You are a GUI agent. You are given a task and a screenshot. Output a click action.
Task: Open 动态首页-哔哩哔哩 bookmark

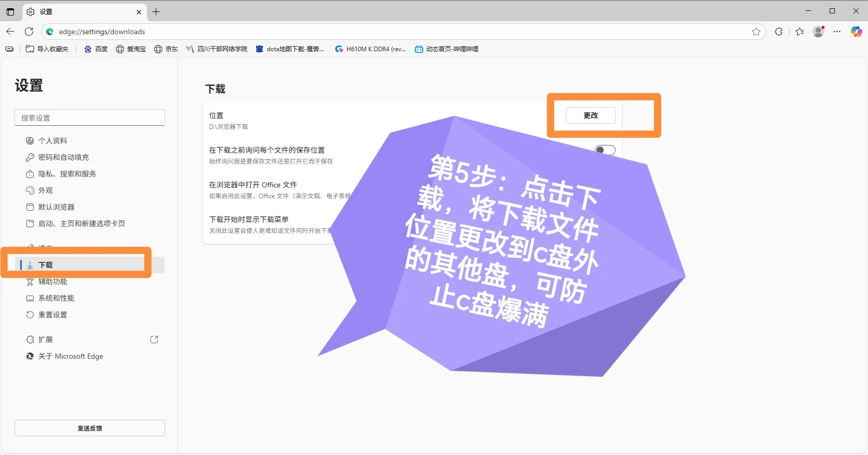point(446,49)
